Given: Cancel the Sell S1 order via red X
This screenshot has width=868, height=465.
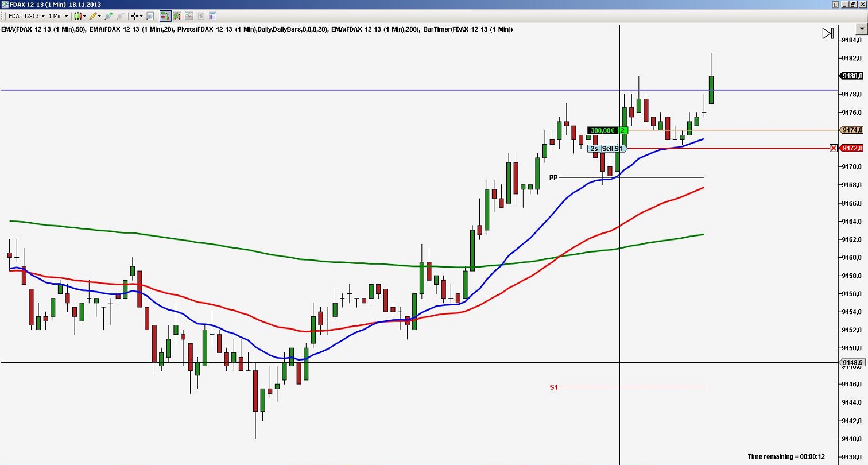Looking at the screenshot, I should click(834, 148).
